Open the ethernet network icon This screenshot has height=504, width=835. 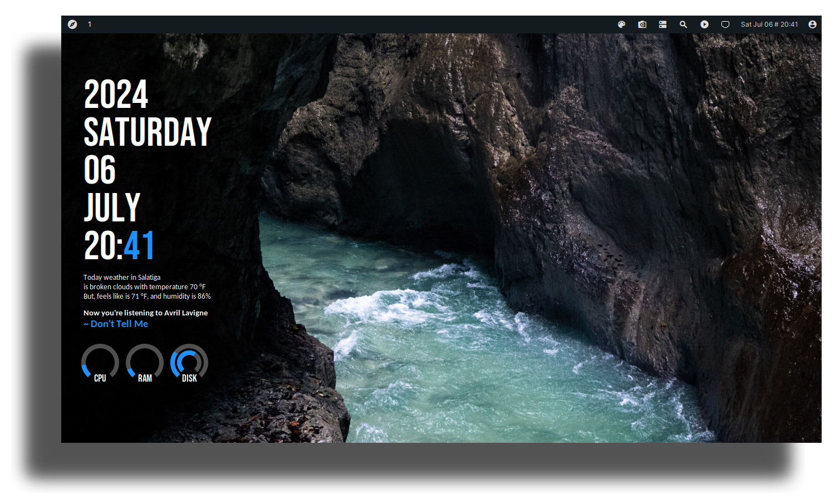point(725,24)
